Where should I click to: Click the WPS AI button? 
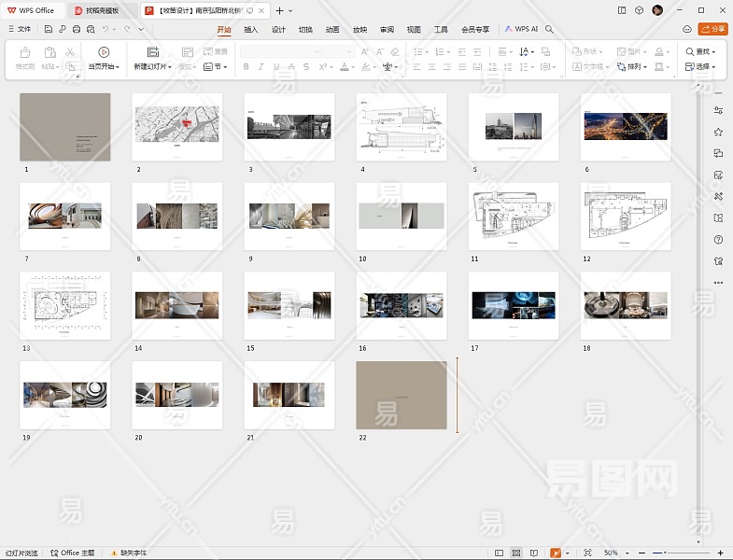(521, 29)
